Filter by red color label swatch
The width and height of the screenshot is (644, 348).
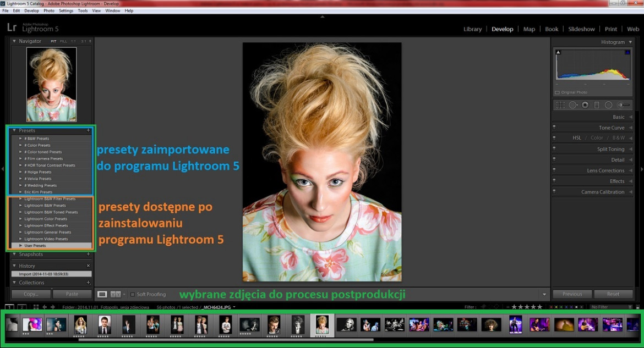pos(552,307)
